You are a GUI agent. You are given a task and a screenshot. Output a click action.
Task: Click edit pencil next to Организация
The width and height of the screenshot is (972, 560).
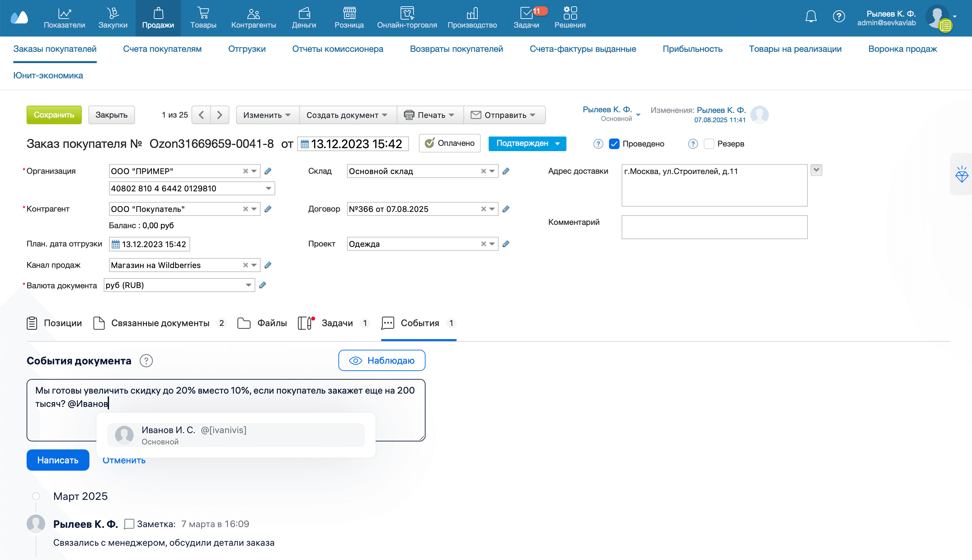[x=268, y=171]
